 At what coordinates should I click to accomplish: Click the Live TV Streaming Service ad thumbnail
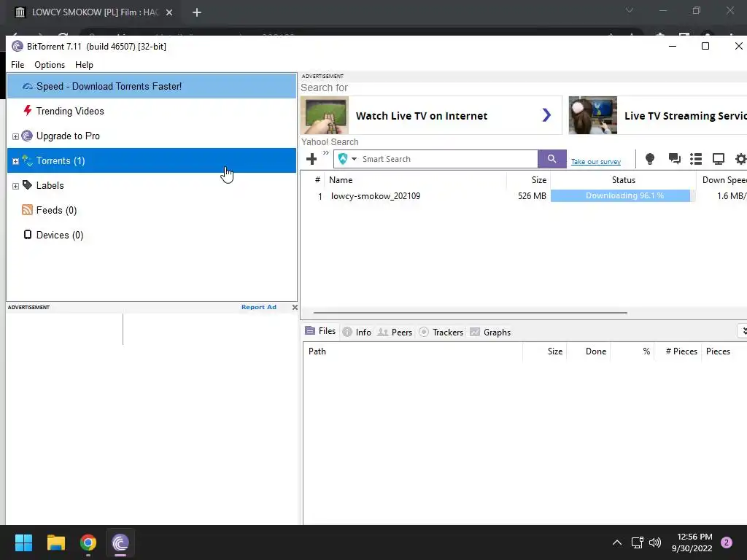pyautogui.click(x=592, y=115)
